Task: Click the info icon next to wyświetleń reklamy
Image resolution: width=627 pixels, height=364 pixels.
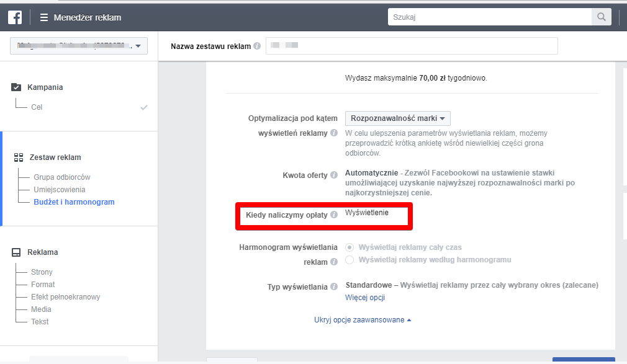Action: tap(334, 133)
